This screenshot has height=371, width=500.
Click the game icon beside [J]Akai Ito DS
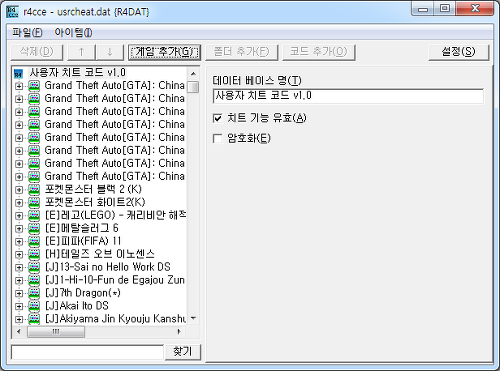click(34, 306)
